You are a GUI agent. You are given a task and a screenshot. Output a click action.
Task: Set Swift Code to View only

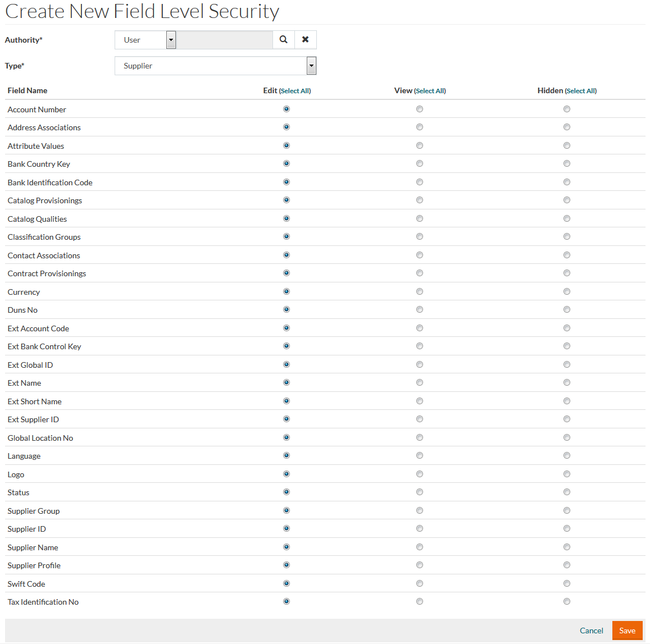point(420,583)
